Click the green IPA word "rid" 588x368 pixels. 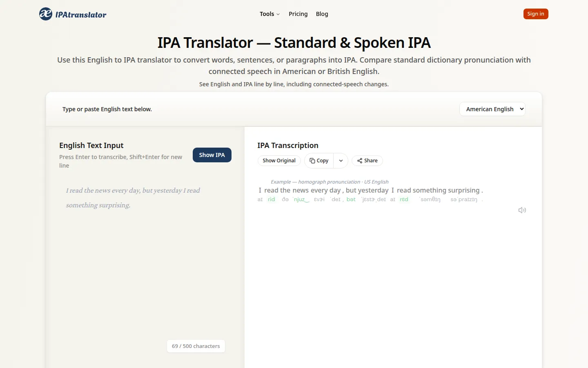(x=271, y=200)
